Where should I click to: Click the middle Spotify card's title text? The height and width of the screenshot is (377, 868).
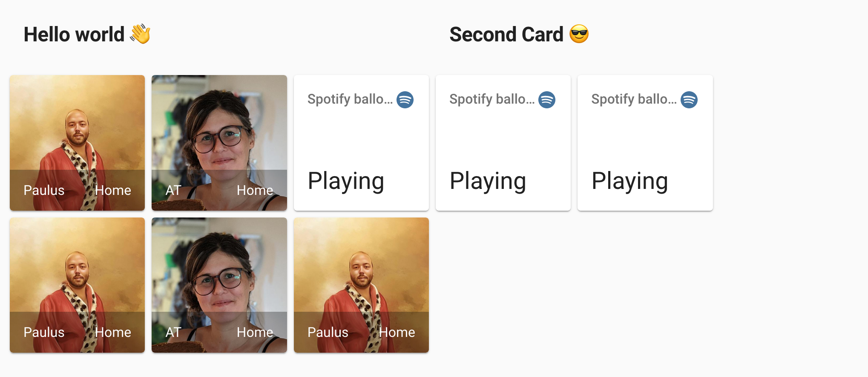point(492,99)
